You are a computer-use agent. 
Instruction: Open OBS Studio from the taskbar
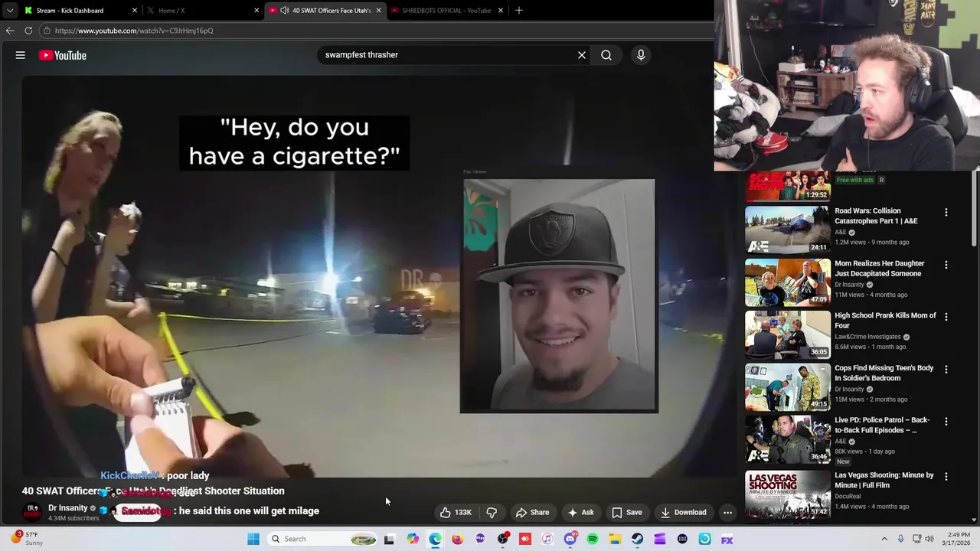[x=503, y=539]
